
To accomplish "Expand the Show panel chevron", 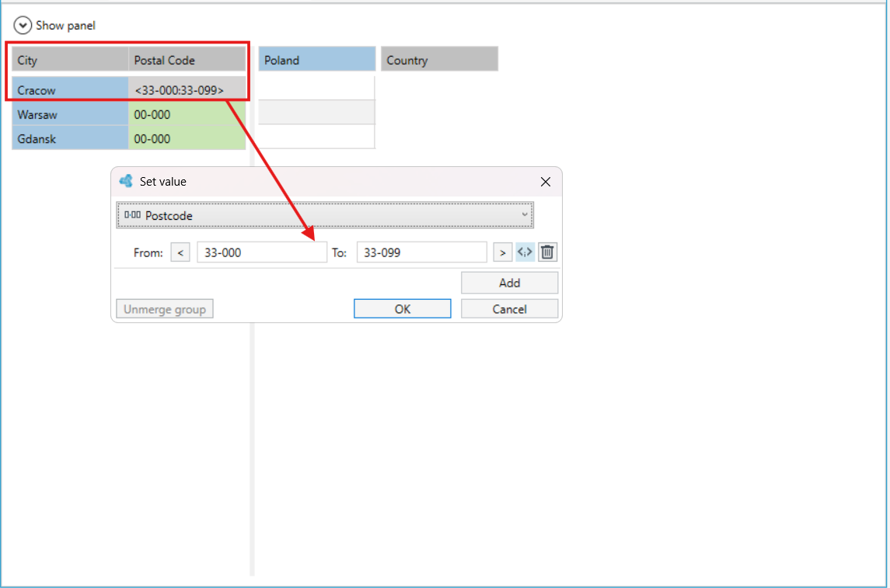I will click(23, 26).
